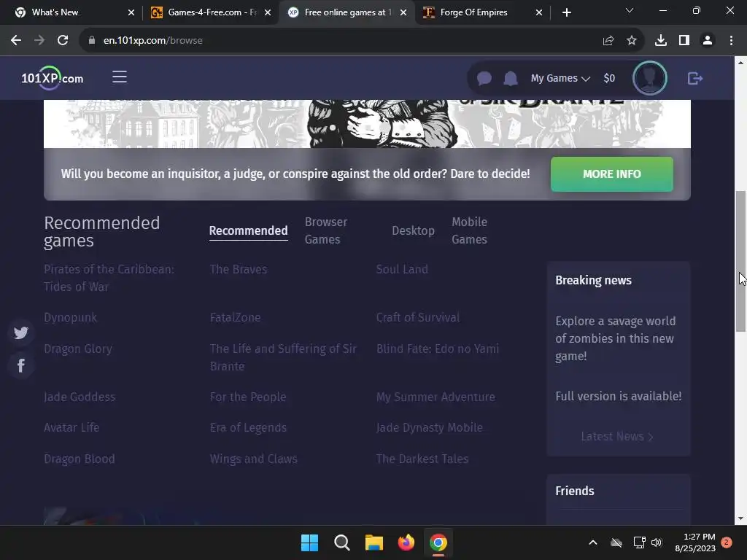This screenshot has height=560, width=747.
Task: Click the share page icon in address bar
Action: point(608,41)
